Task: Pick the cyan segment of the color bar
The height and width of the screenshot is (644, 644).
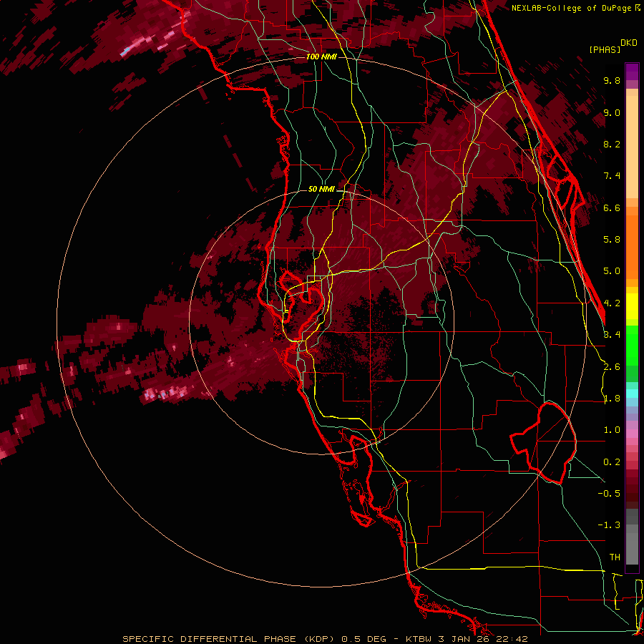Action: click(632, 393)
